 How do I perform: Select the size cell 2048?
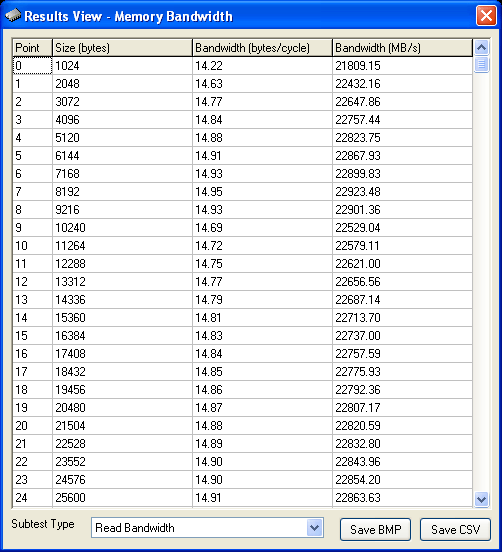(122, 84)
